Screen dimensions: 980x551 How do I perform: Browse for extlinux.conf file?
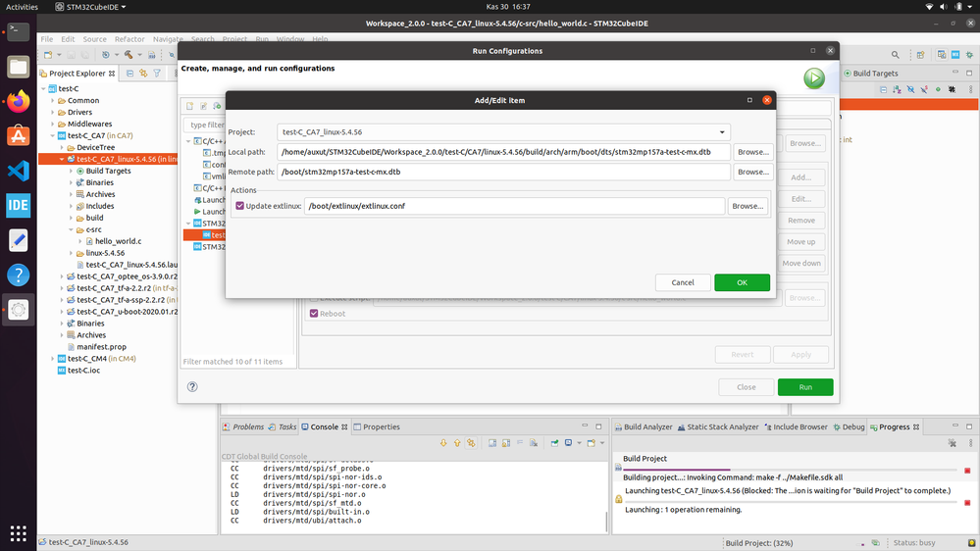(748, 206)
